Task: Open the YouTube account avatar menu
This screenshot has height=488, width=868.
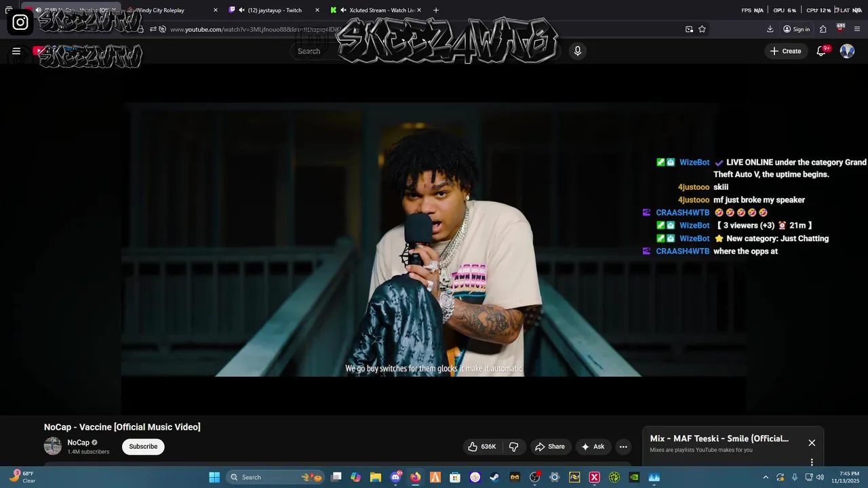Action: point(847,51)
